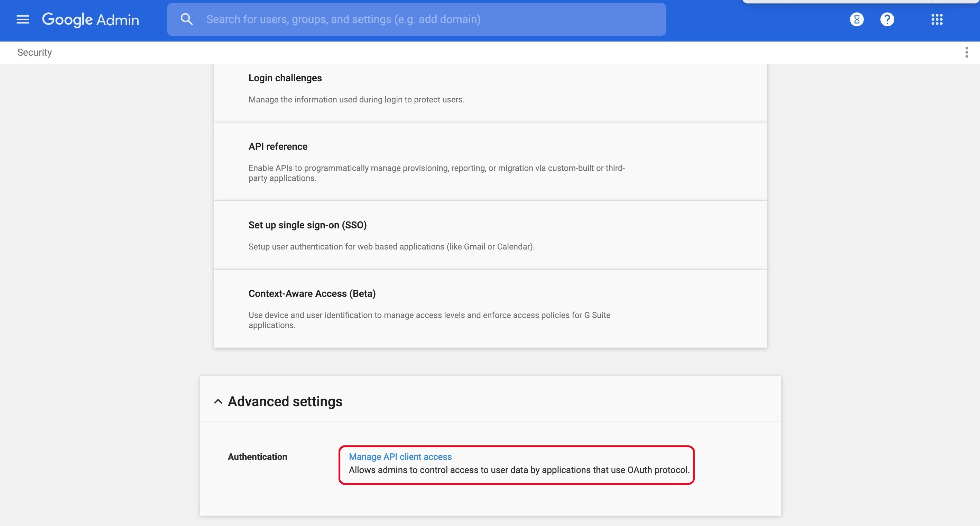Click the Authentication label
Viewport: 980px width, 526px height.
point(258,457)
